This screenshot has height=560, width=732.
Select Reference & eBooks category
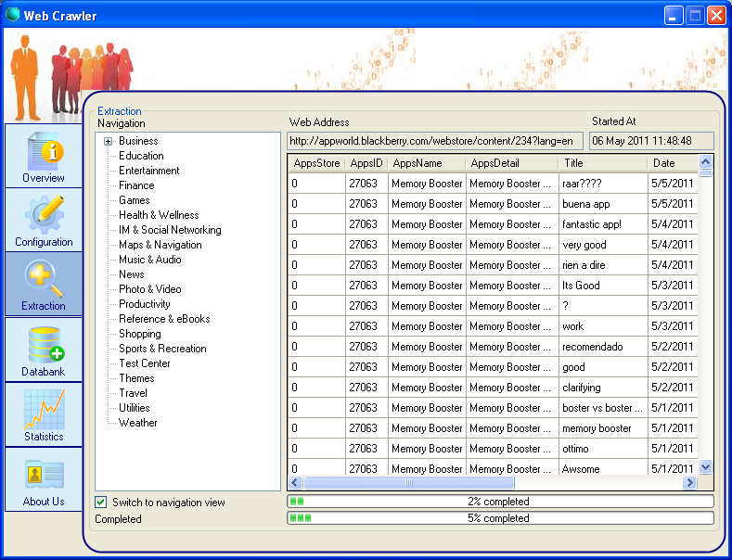164,319
